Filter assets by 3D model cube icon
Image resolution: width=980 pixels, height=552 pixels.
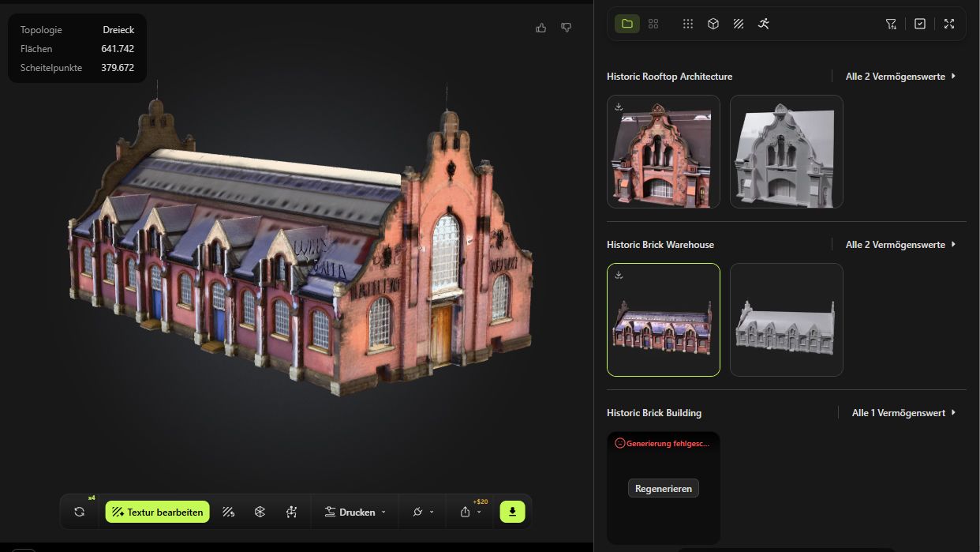point(713,24)
